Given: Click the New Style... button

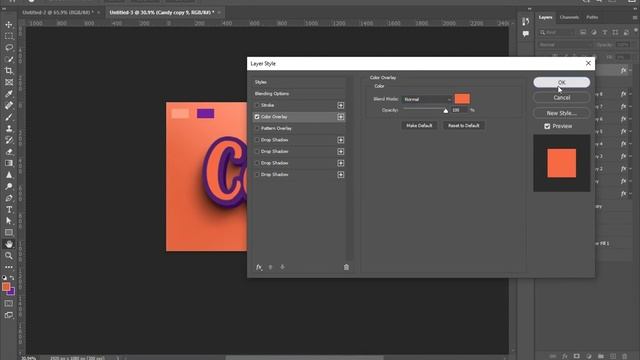Looking at the screenshot, I should click(562, 113).
